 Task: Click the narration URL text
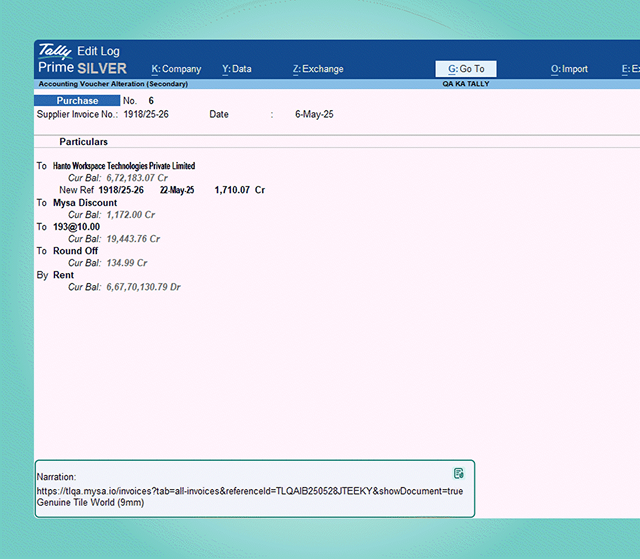(250, 491)
